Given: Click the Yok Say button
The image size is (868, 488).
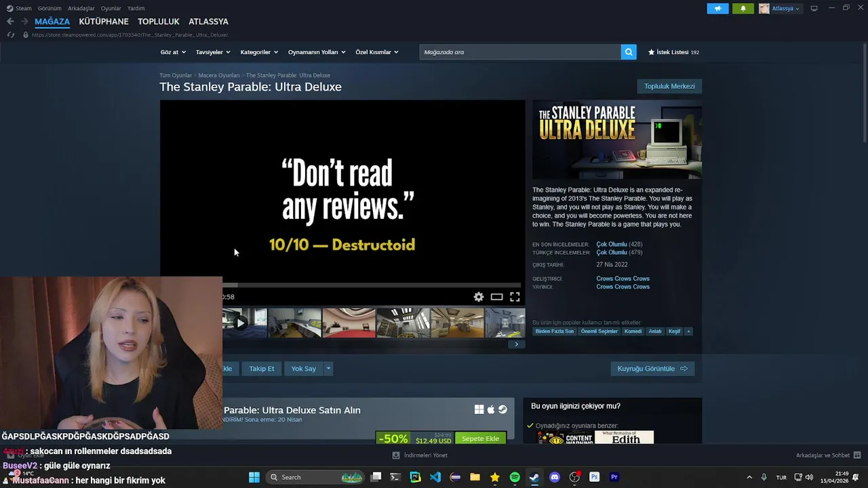Looking at the screenshot, I should [304, 369].
